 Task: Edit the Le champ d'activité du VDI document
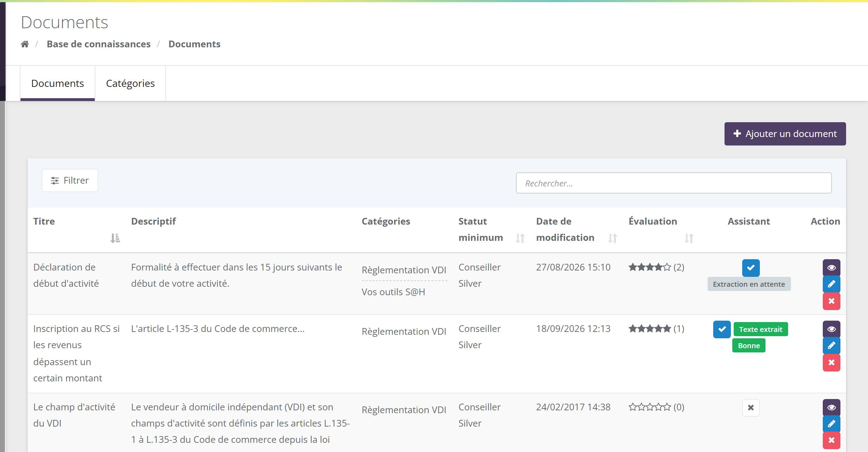coord(831,424)
